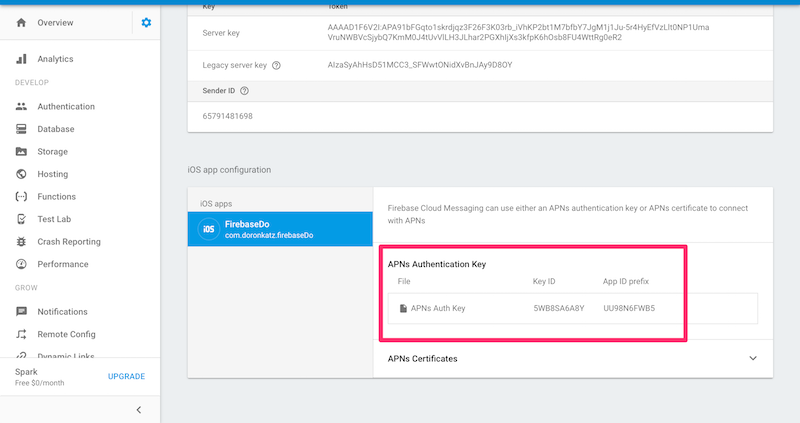Click the iOS apps list label
Screen dimensions: 800x423
(216, 204)
